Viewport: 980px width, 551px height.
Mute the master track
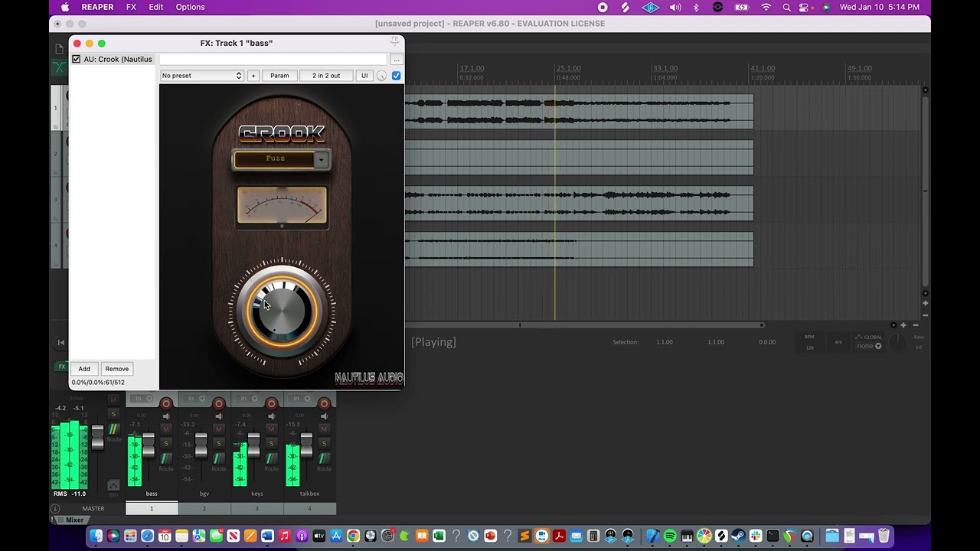[x=113, y=399]
